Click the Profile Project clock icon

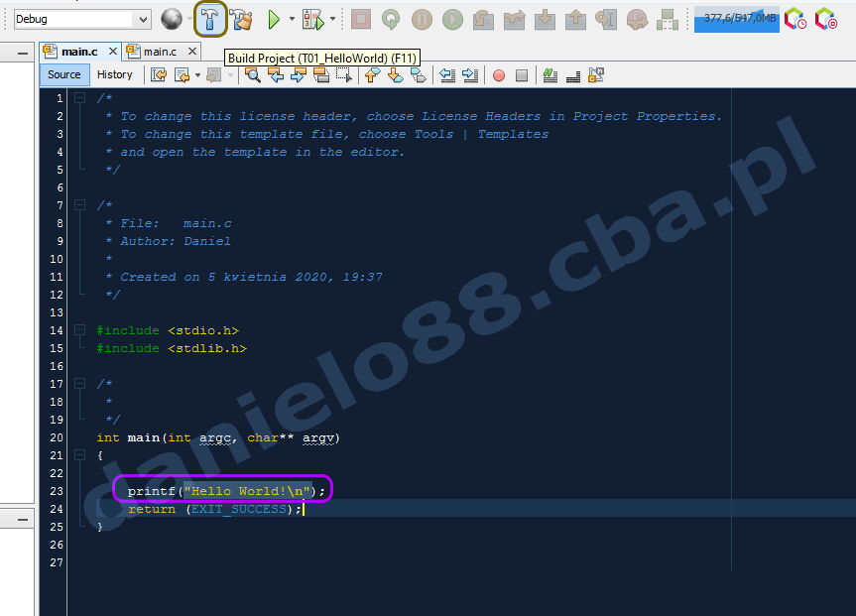(x=795, y=19)
